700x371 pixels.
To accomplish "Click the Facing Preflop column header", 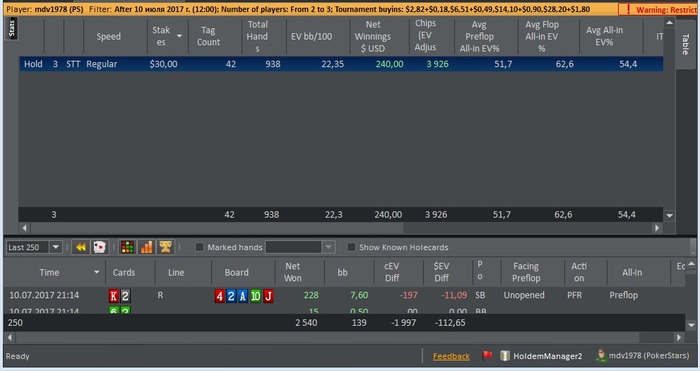I will (526, 272).
